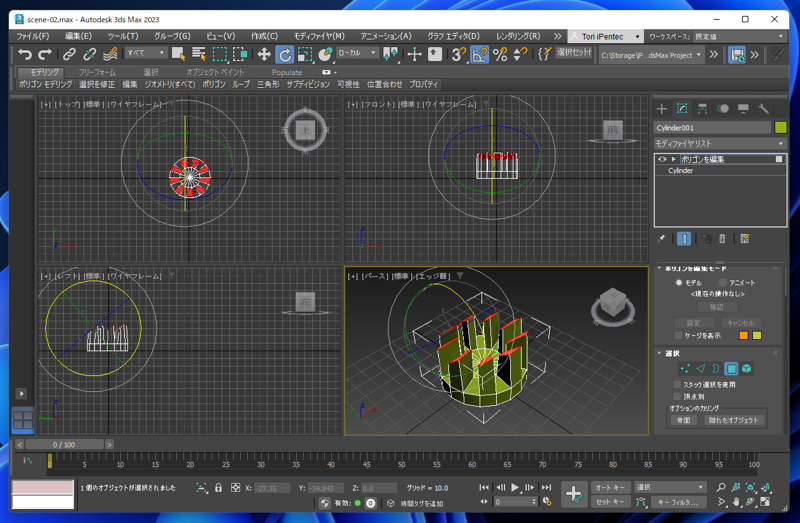Click the 隠れたオブジェクト button
Screen dimensions: 800x523
point(733,420)
